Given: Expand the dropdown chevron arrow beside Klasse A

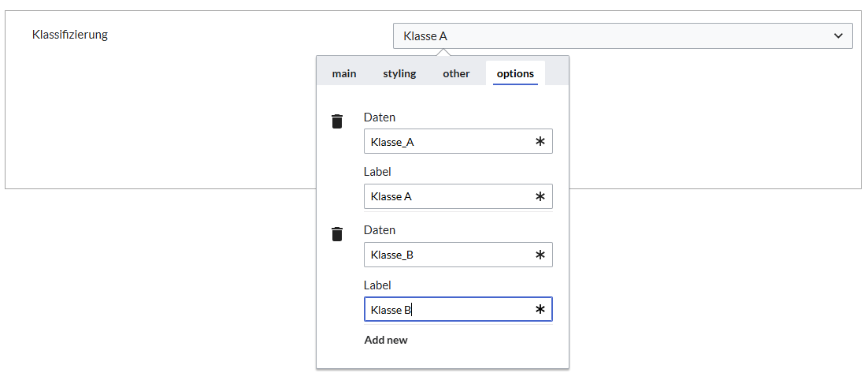Looking at the screenshot, I should click(x=838, y=35).
